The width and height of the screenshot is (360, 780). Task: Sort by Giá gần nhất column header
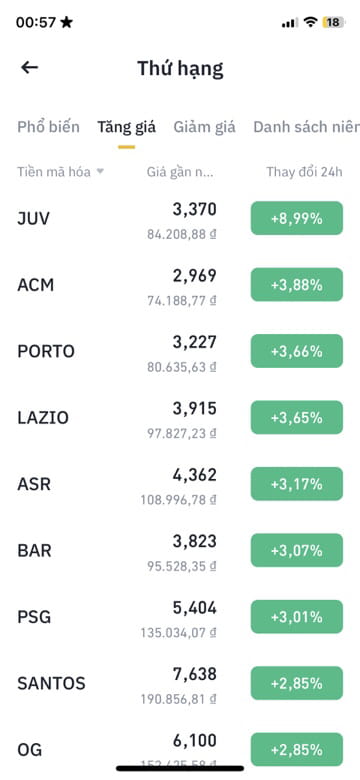coord(180,172)
